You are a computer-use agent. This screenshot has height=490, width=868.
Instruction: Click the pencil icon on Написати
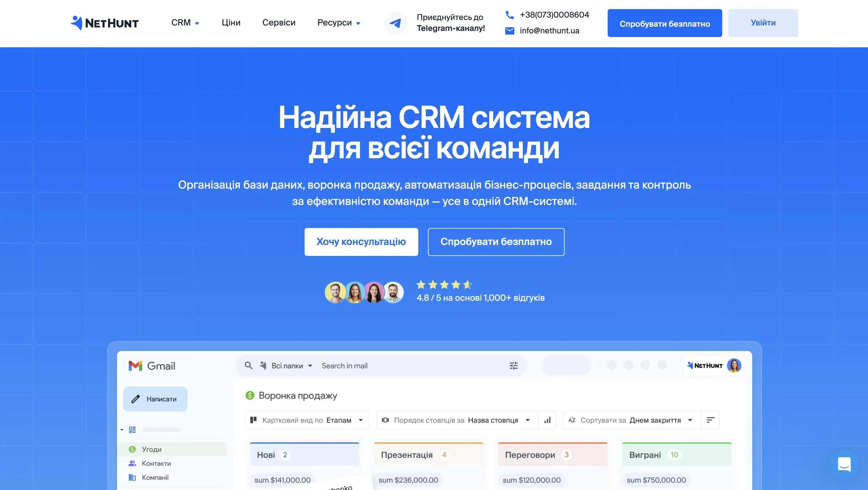point(135,399)
